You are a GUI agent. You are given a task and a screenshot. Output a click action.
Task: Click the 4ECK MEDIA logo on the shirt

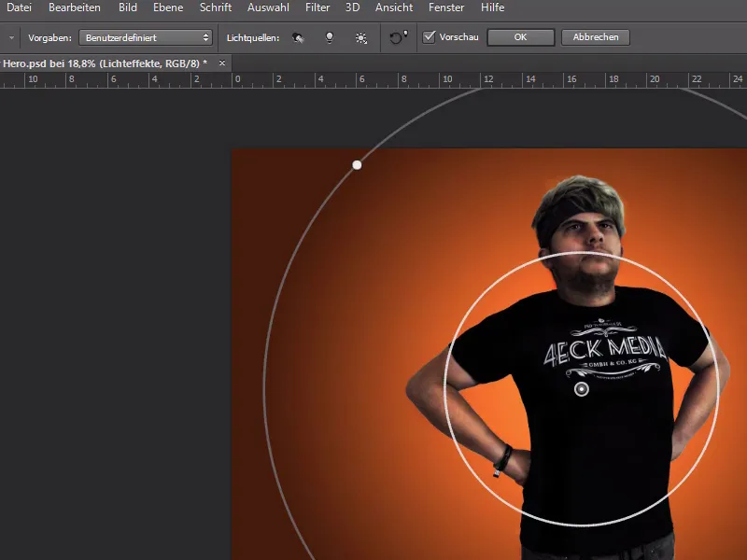click(604, 350)
